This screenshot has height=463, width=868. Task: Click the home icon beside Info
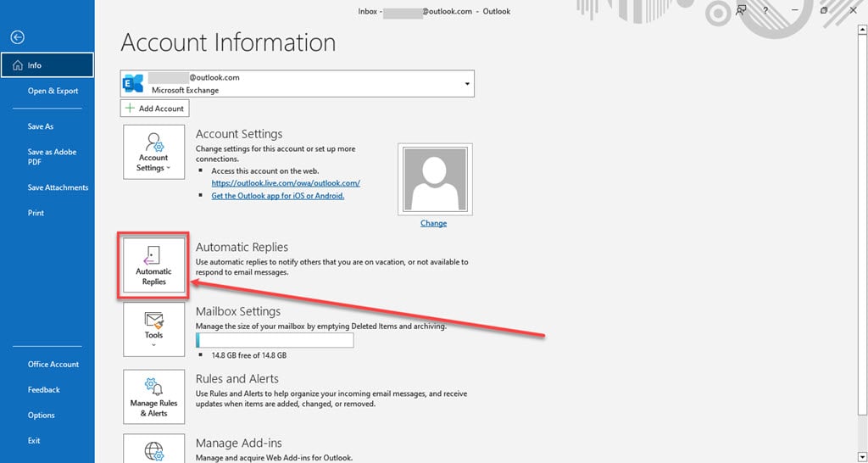click(x=18, y=65)
